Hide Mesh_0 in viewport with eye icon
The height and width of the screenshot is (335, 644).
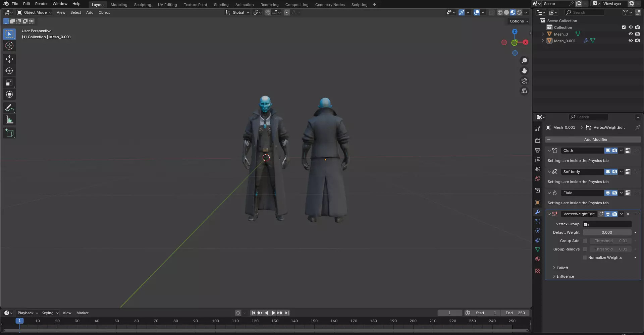631,34
